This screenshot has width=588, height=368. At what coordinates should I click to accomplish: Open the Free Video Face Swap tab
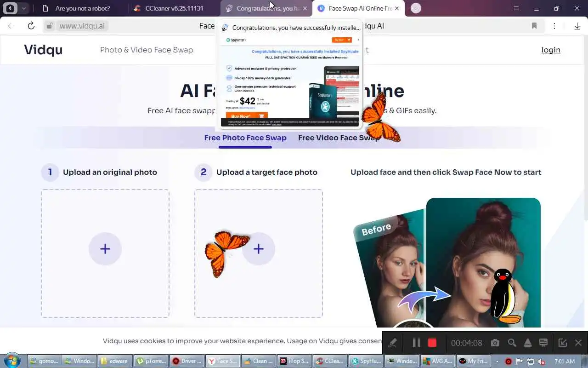tap(339, 138)
